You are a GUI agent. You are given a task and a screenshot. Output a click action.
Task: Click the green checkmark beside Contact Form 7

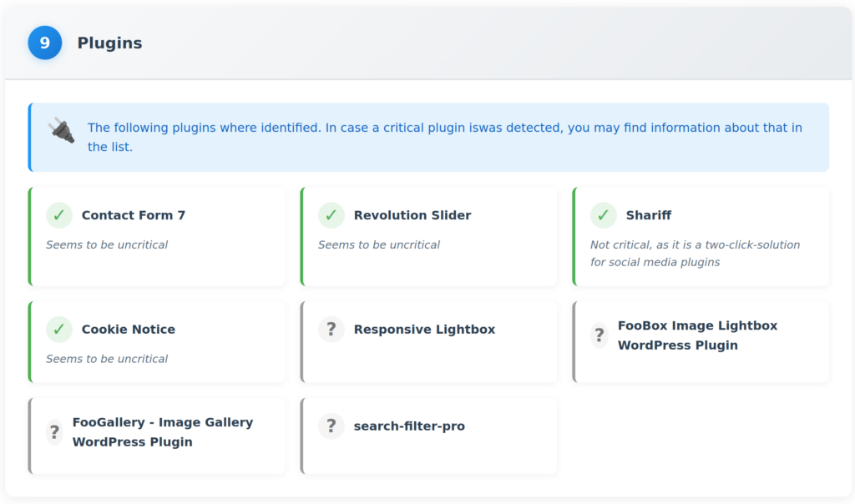tap(58, 215)
